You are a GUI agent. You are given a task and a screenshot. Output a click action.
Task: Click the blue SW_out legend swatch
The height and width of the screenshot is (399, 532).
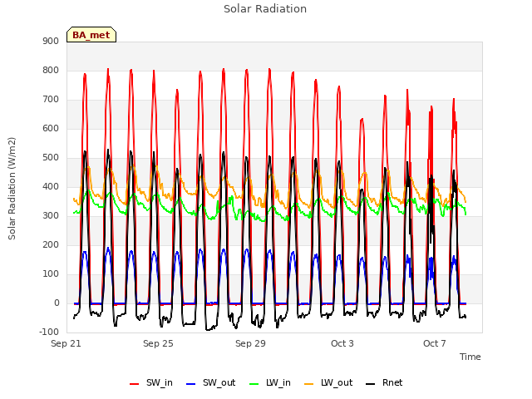191,384
